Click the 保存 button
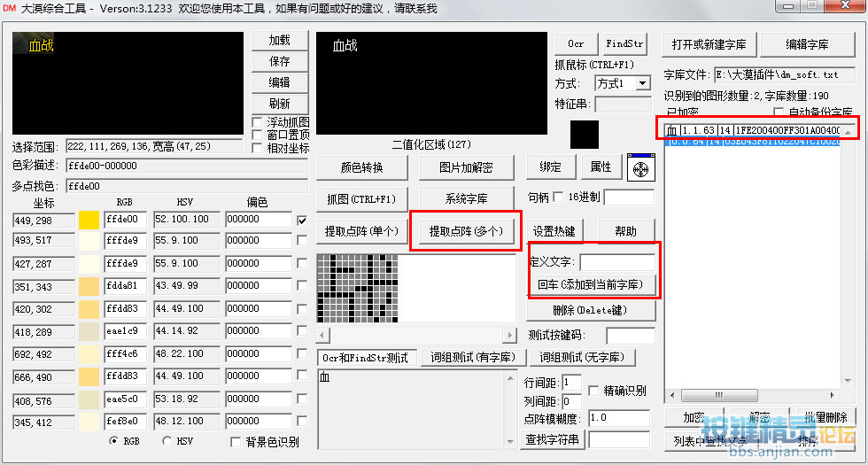 [x=280, y=61]
